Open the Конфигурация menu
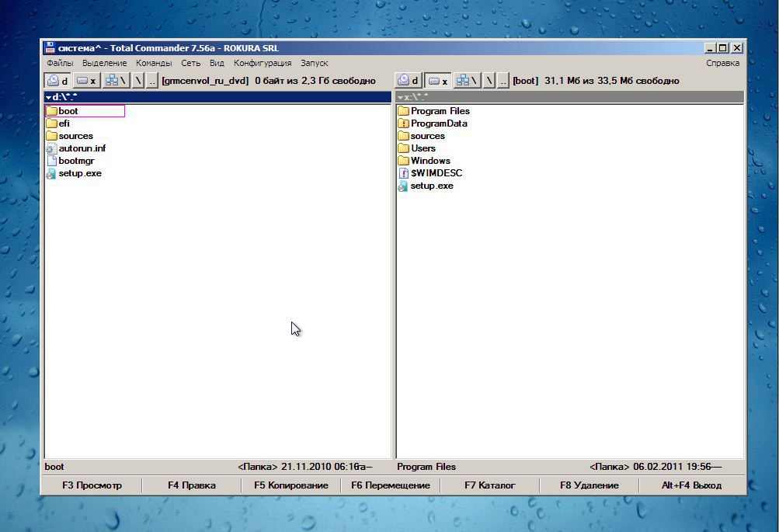Viewport: 779px width, 532px height. [x=263, y=63]
